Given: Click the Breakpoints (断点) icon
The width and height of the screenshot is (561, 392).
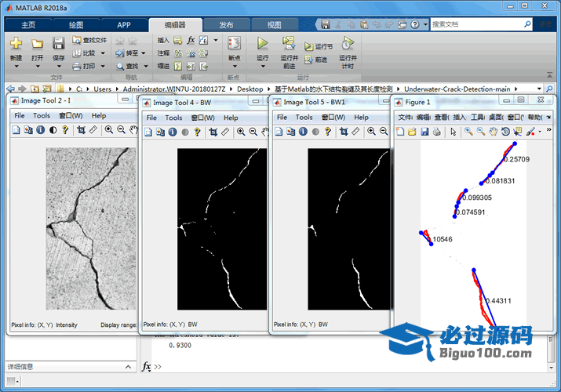Looking at the screenshot, I should [235, 43].
